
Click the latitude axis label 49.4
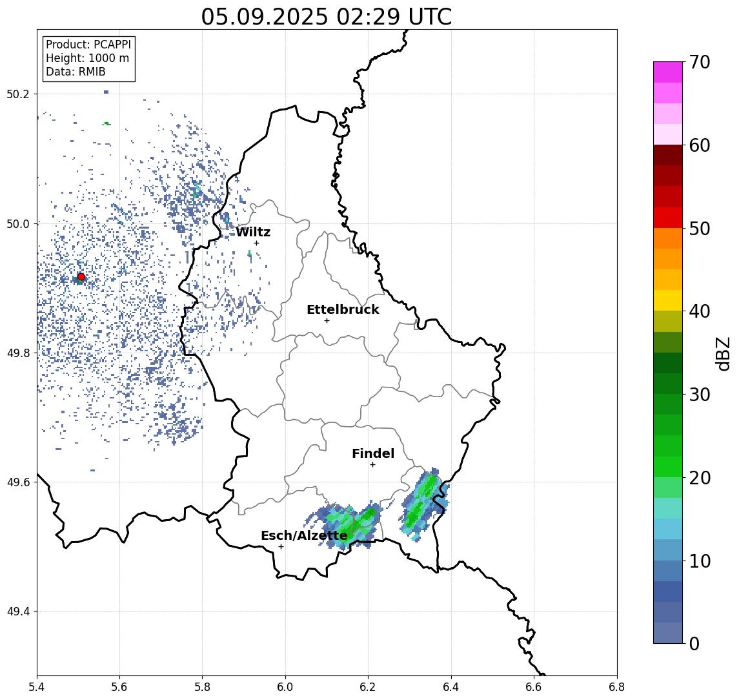click(x=18, y=612)
